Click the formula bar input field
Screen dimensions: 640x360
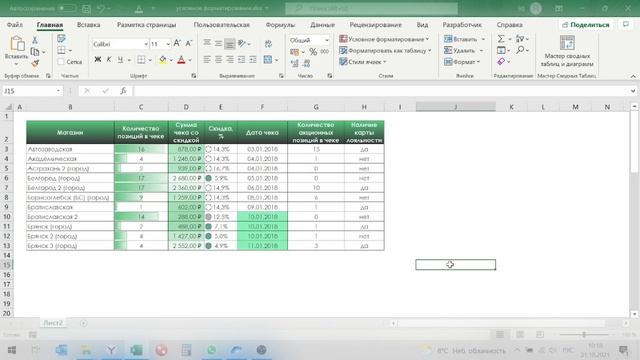(381, 91)
